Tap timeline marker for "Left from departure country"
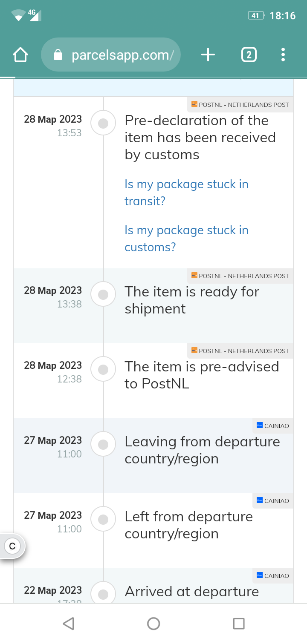The width and height of the screenshot is (307, 644). tap(103, 519)
